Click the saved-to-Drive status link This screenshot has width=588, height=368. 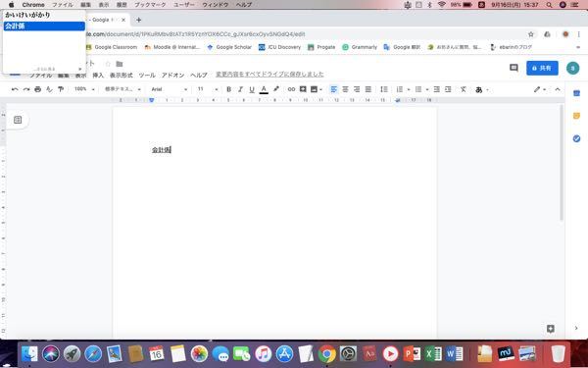point(269,75)
